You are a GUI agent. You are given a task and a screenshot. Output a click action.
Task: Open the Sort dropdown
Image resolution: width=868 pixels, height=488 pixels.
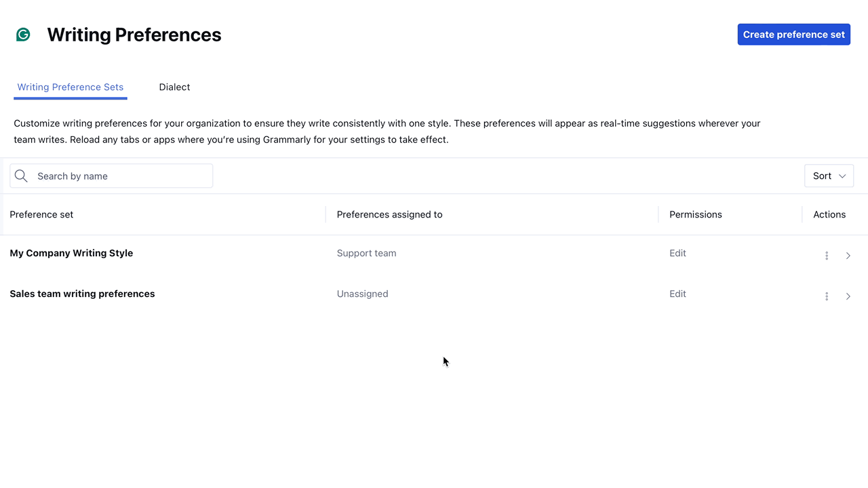pyautogui.click(x=829, y=176)
